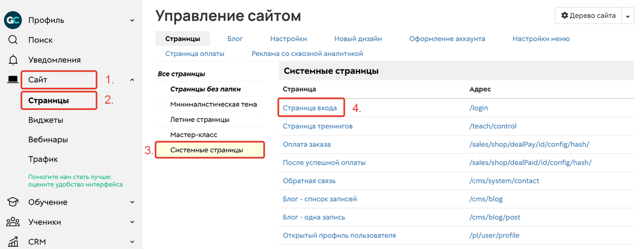Select Все страницы folder
Image resolution: width=644 pixels, height=249 pixels.
click(x=182, y=74)
